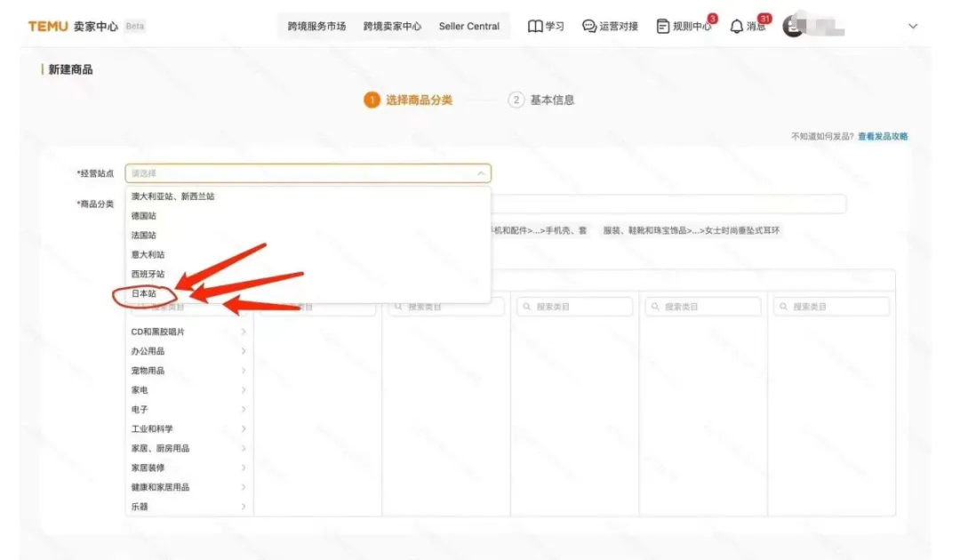Switch to Seller Central
The height and width of the screenshot is (560, 960).
coord(469,26)
